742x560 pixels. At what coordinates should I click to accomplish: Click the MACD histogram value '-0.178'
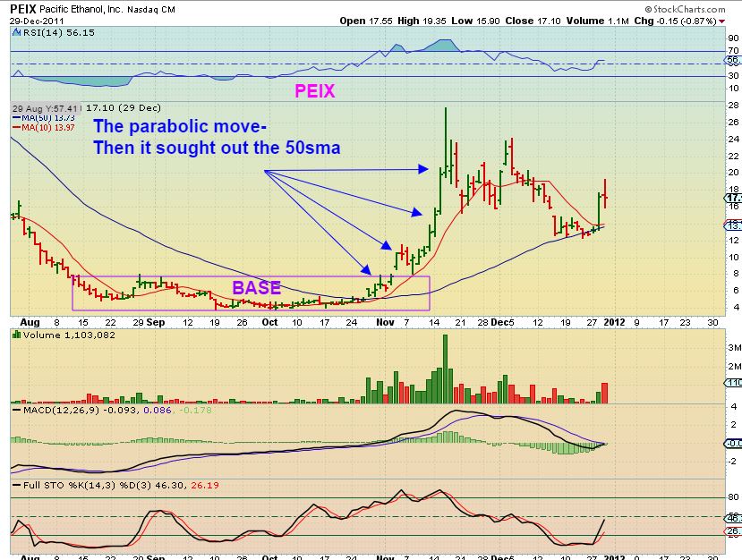coord(196,410)
